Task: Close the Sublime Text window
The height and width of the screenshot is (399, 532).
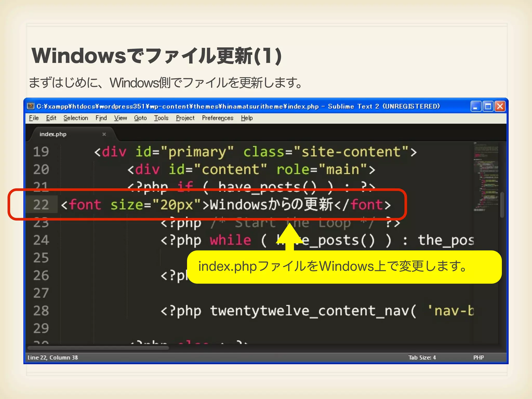Action: (x=500, y=107)
